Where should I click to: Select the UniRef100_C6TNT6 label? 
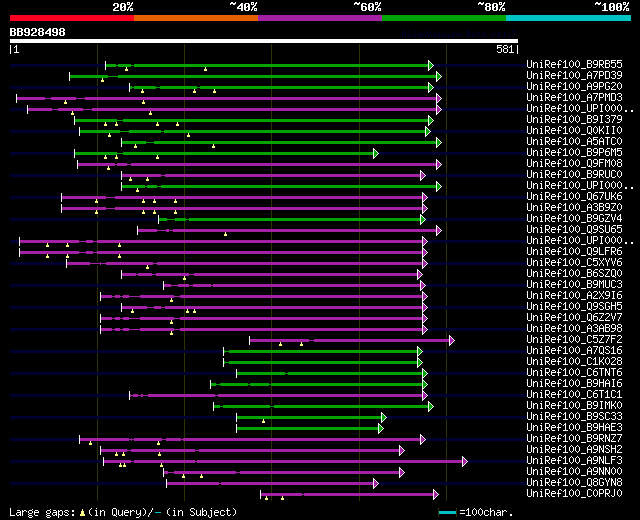point(574,373)
